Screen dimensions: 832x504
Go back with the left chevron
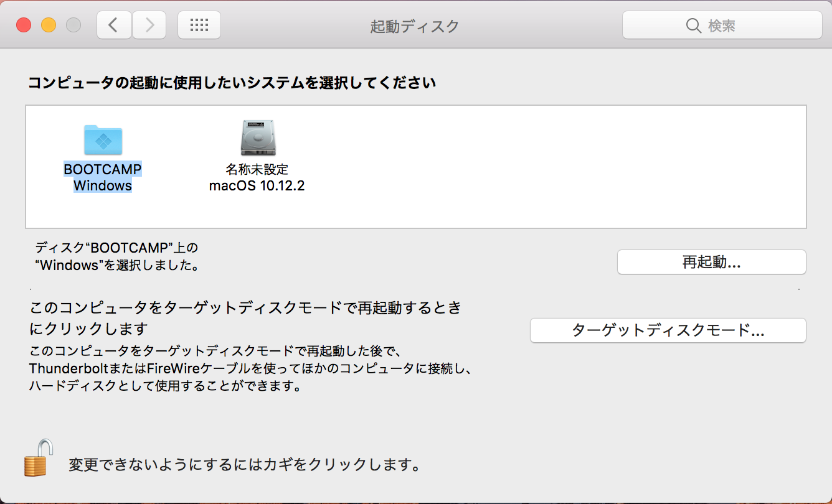114,26
